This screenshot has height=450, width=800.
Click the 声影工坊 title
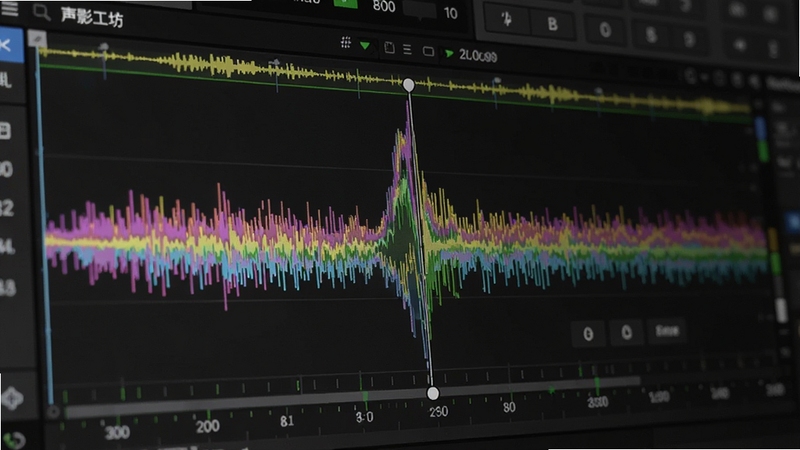point(92,17)
